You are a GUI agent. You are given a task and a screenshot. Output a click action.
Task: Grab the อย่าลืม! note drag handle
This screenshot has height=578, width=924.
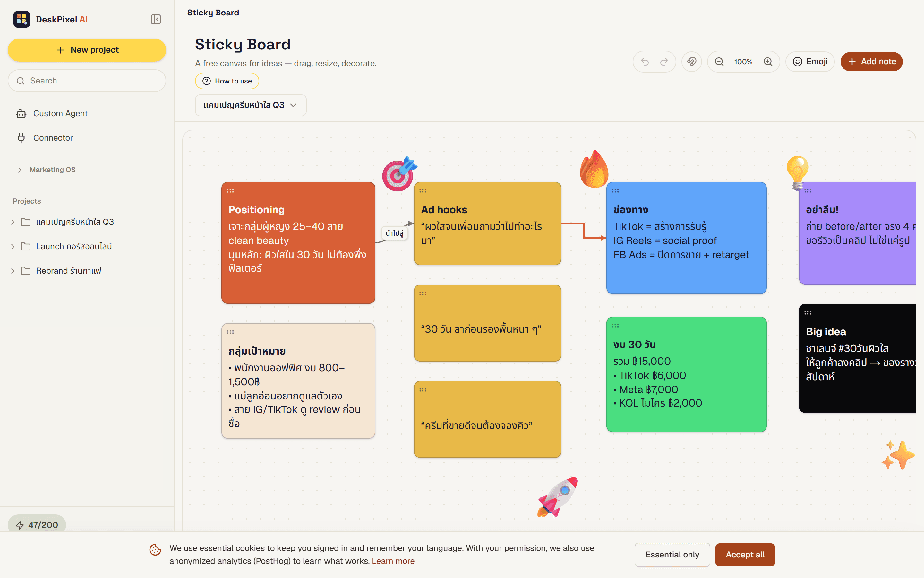click(808, 191)
